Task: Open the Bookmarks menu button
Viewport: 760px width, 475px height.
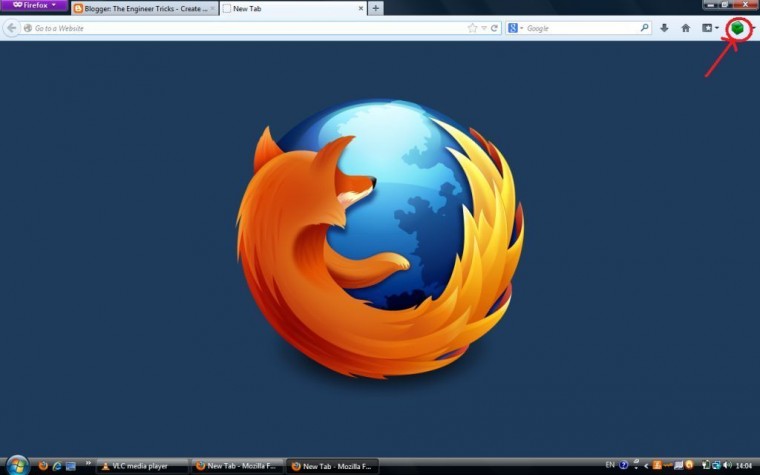Action: [x=710, y=28]
